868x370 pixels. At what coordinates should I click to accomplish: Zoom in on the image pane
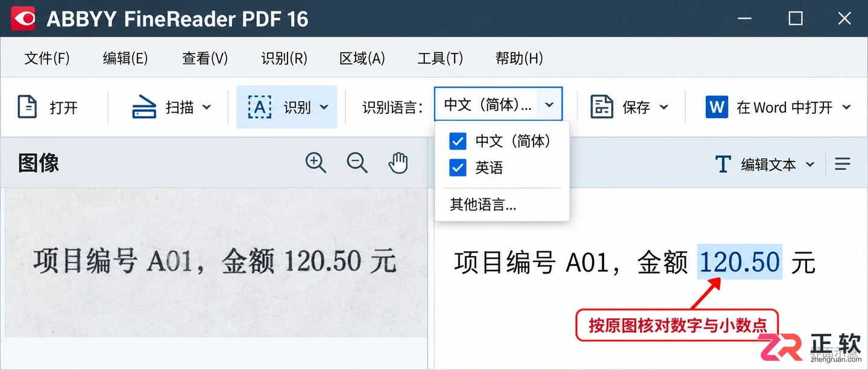coord(316,163)
